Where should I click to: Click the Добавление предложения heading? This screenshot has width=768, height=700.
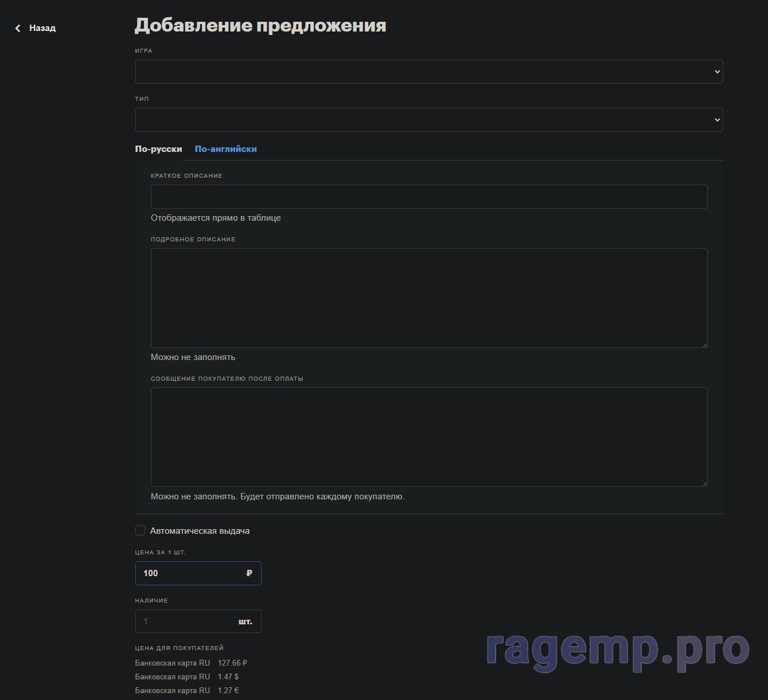(x=260, y=26)
